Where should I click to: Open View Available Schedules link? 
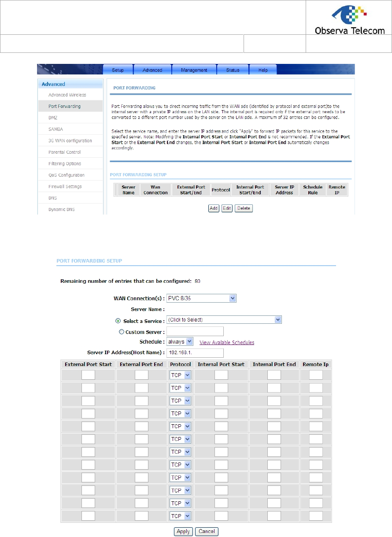(x=227, y=342)
